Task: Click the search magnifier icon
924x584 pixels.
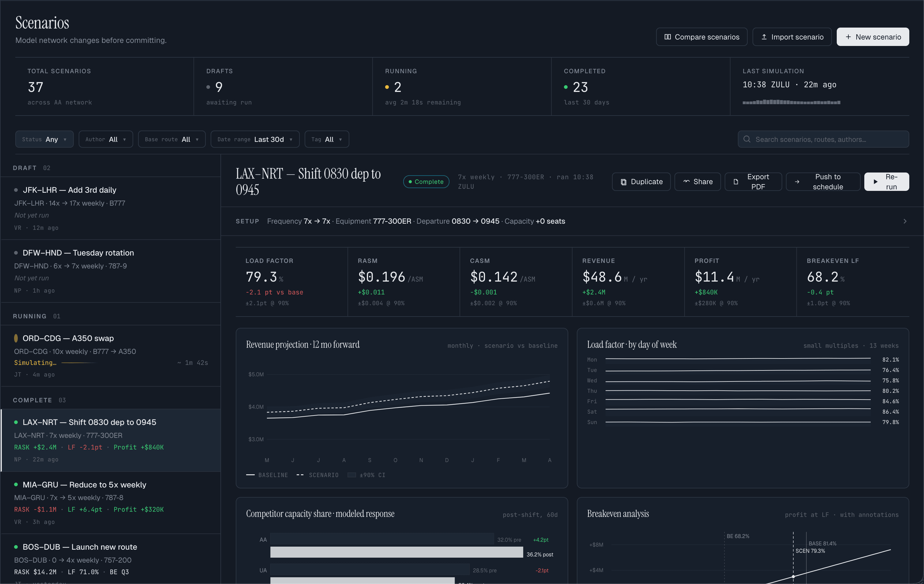Action: (x=747, y=139)
